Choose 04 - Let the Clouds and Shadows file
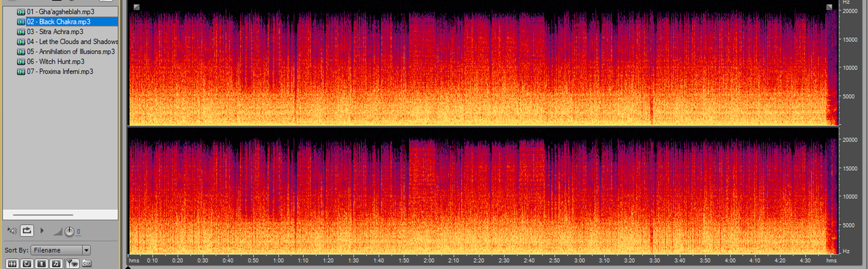The width and height of the screenshot is (868, 269). coord(73,41)
